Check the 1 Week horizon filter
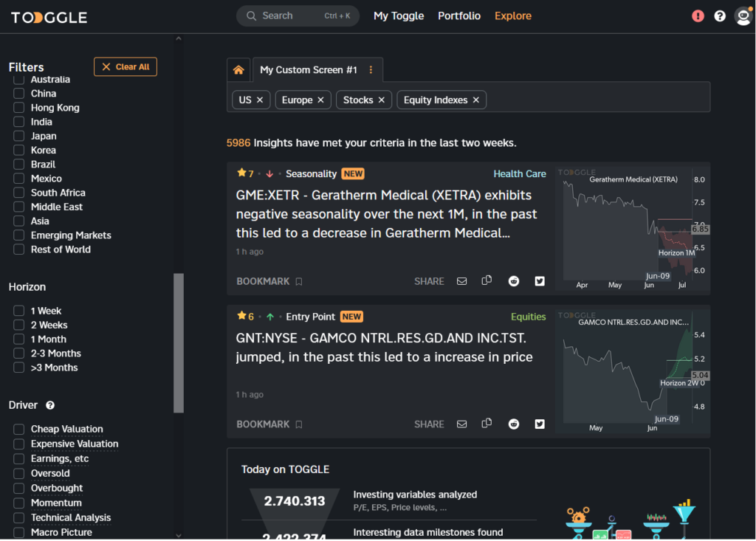The width and height of the screenshot is (756, 541). [x=18, y=311]
